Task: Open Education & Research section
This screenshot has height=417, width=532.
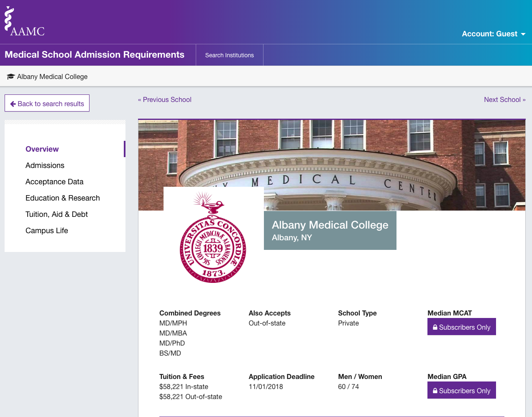Action: pyautogui.click(x=63, y=198)
